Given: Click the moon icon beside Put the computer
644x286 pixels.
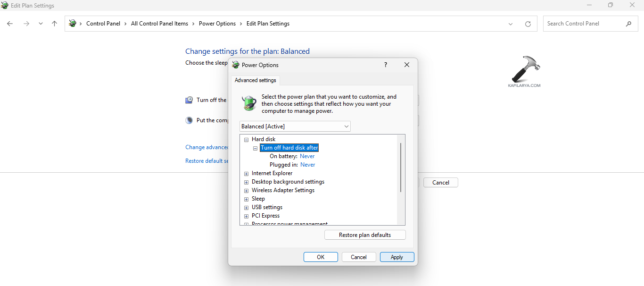Looking at the screenshot, I should [x=189, y=120].
